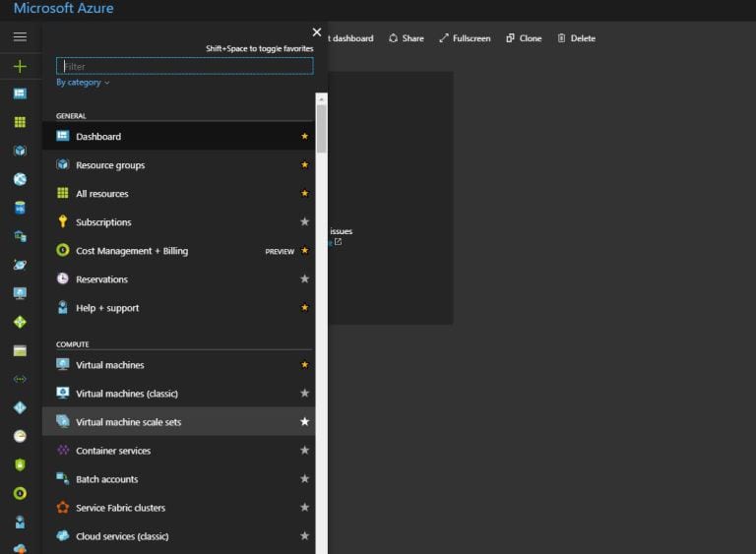The height and width of the screenshot is (554, 756).
Task: Open Cost Management circle icon in sidebar
Action: 20,493
